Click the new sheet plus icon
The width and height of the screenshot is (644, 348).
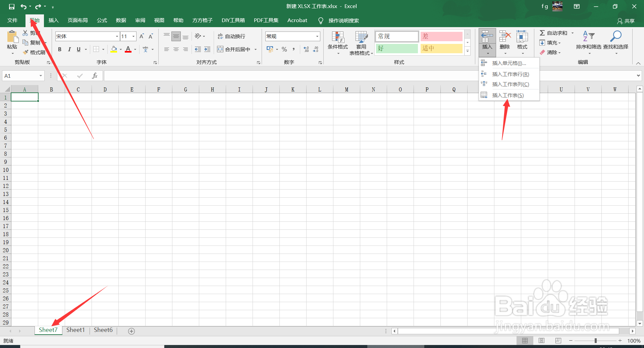[x=131, y=331]
